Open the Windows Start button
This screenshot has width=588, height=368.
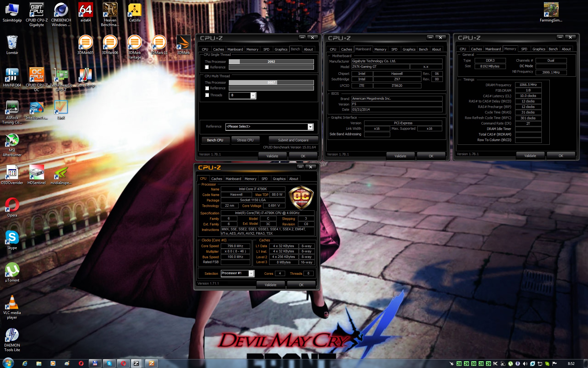click(x=8, y=363)
